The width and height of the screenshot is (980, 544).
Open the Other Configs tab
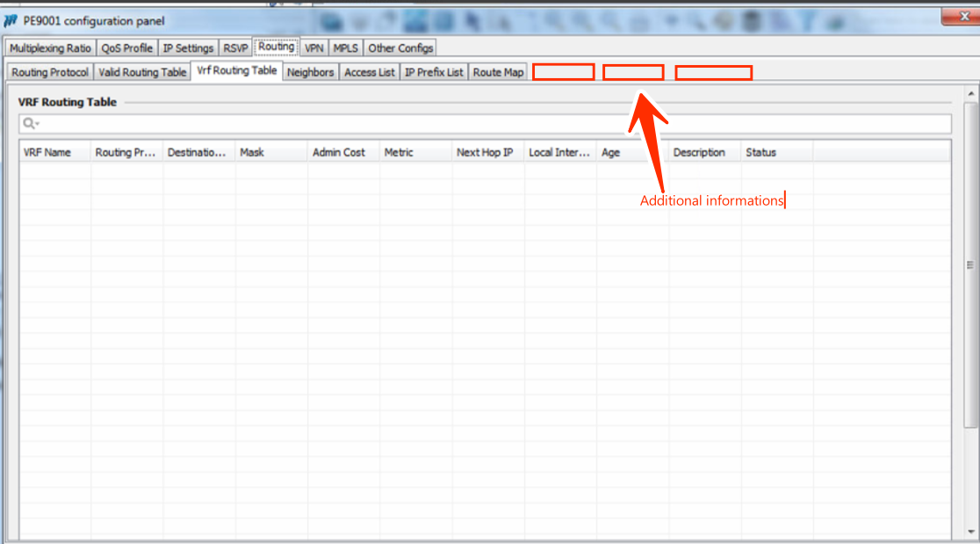(400, 48)
